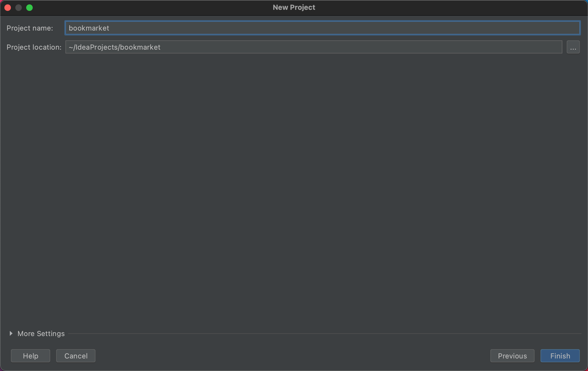
Task: Click the 'Project location:' label
Action: pos(34,47)
